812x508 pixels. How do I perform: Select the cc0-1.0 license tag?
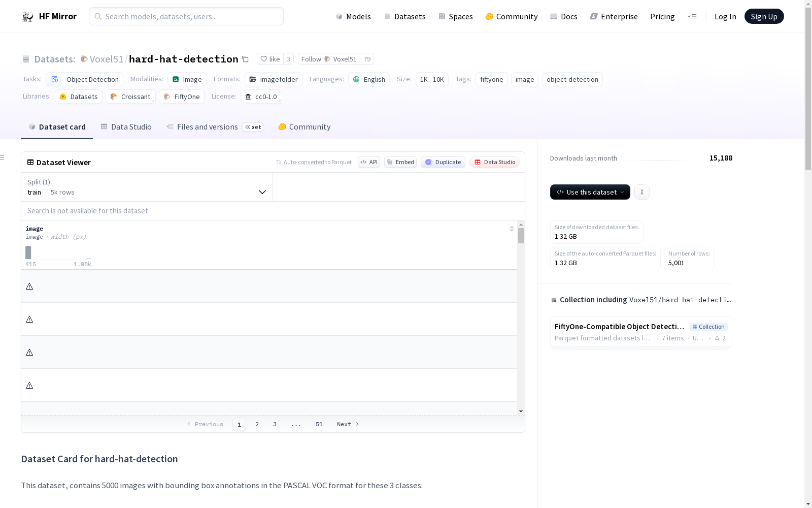tap(261, 97)
